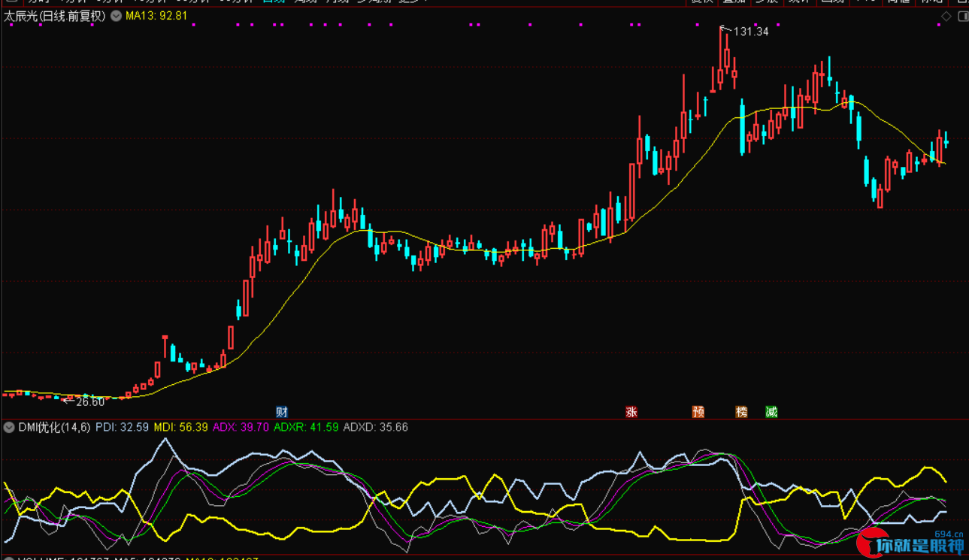Expand the DMI优化 indicator dropdown arrow
This screenshot has width=969, height=560.
(x=9, y=428)
